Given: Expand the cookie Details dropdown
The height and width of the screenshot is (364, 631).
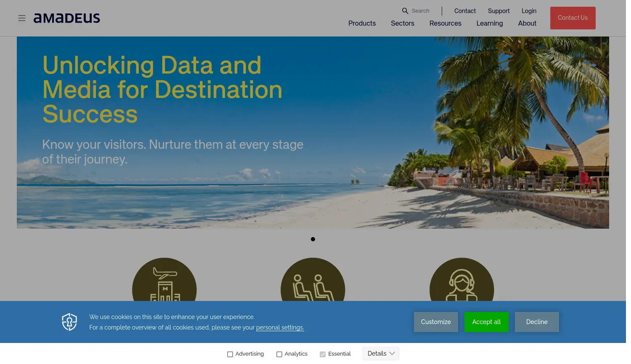Looking at the screenshot, I should [381, 353].
